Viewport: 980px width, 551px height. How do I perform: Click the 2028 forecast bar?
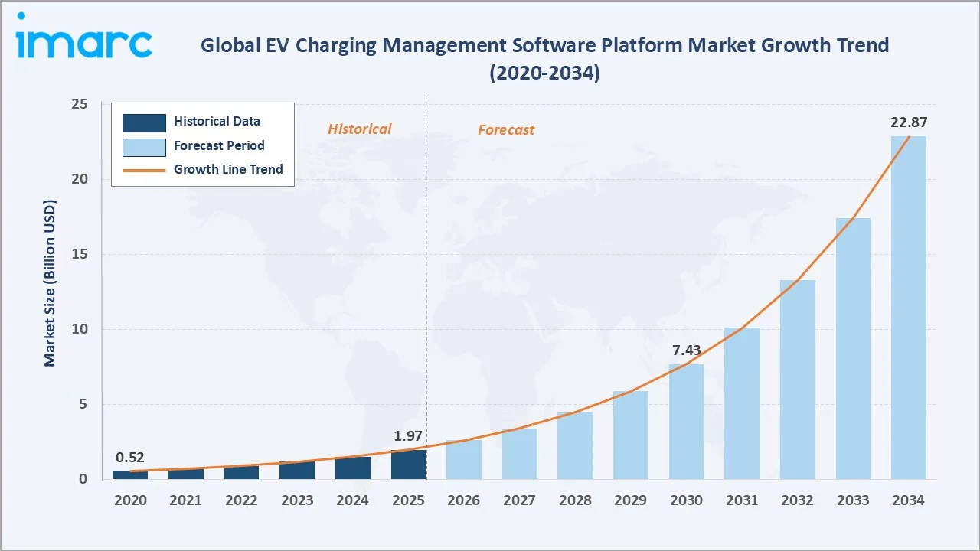(575, 446)
